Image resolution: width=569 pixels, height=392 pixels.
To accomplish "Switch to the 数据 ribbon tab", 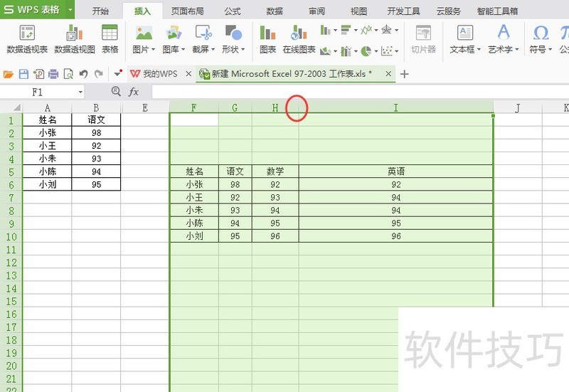I will (x=275, y=11).
